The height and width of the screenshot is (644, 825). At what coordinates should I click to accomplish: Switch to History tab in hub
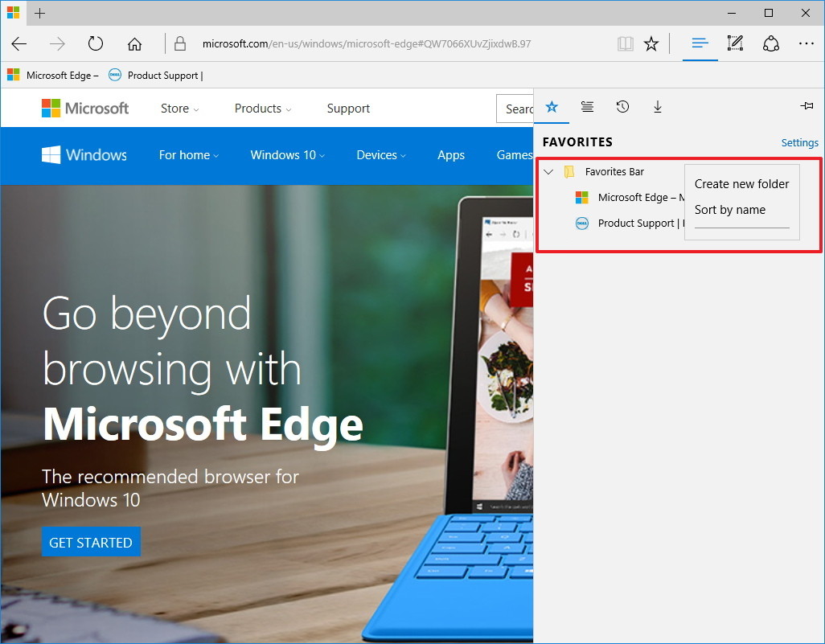[x=622, y=108]
